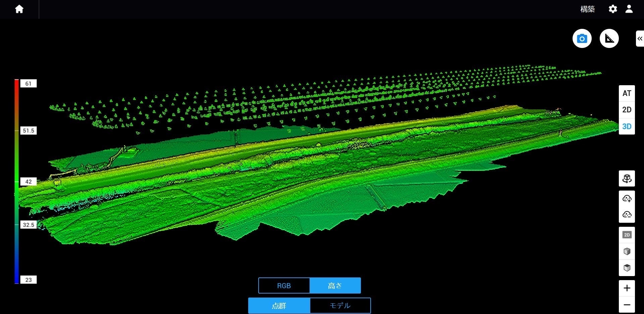Expand the collapsed side panel chevron
Image resolution: width=644 pixels, height=314 pixels.
640,39
